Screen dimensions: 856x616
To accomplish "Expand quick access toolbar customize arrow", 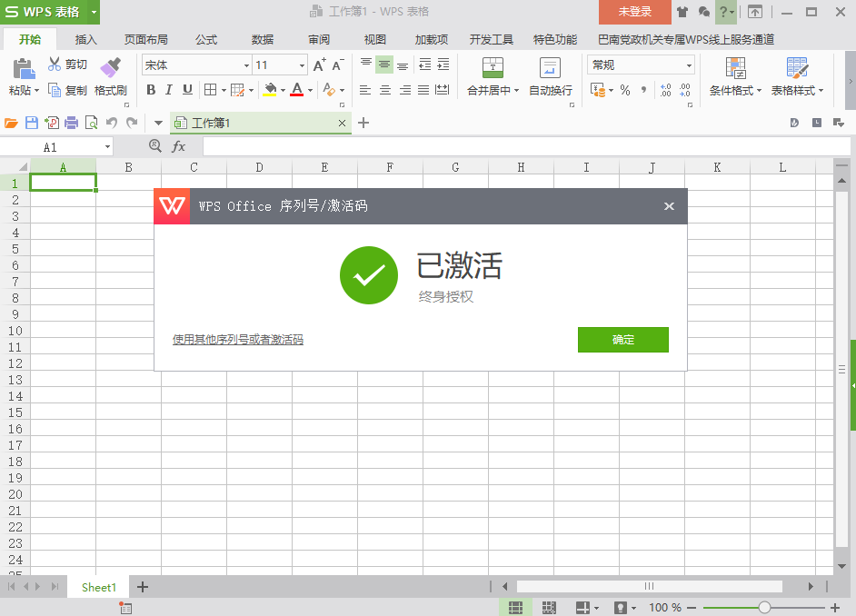I will (158, 123).
